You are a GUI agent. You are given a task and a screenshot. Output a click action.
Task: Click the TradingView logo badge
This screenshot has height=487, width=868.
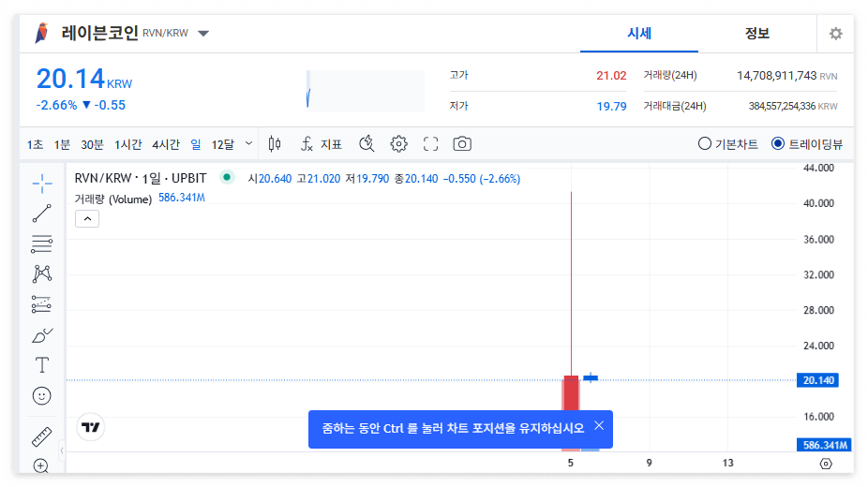click(x=91, y=427)
